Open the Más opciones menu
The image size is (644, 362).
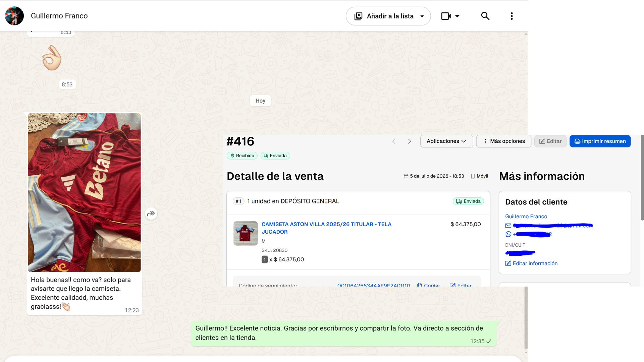(503, 141)
